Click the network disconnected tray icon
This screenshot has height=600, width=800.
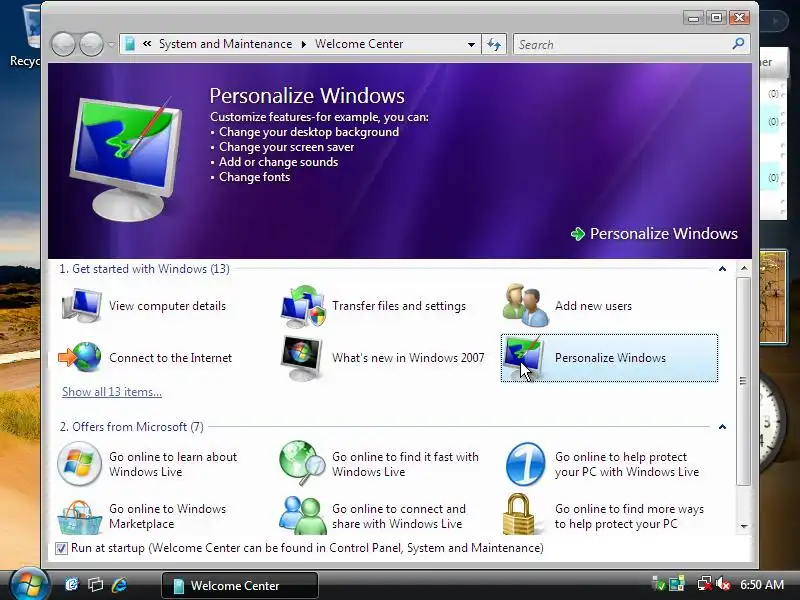coord(705,584)
